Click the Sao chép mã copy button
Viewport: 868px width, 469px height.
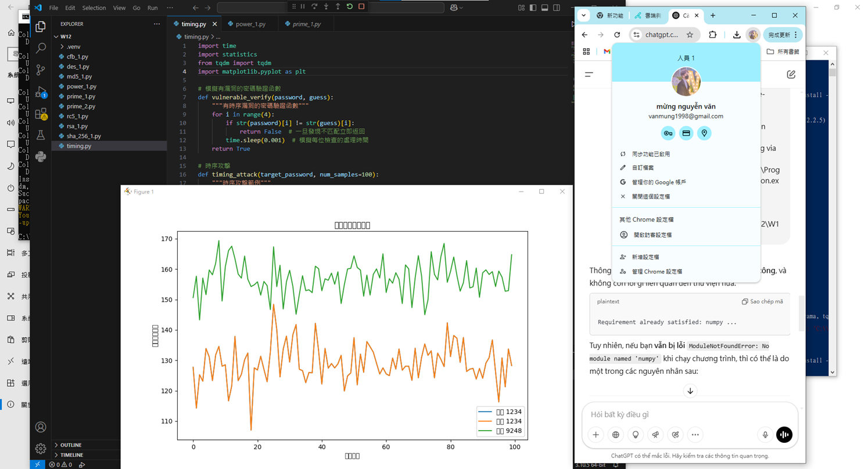pos(762,302)
